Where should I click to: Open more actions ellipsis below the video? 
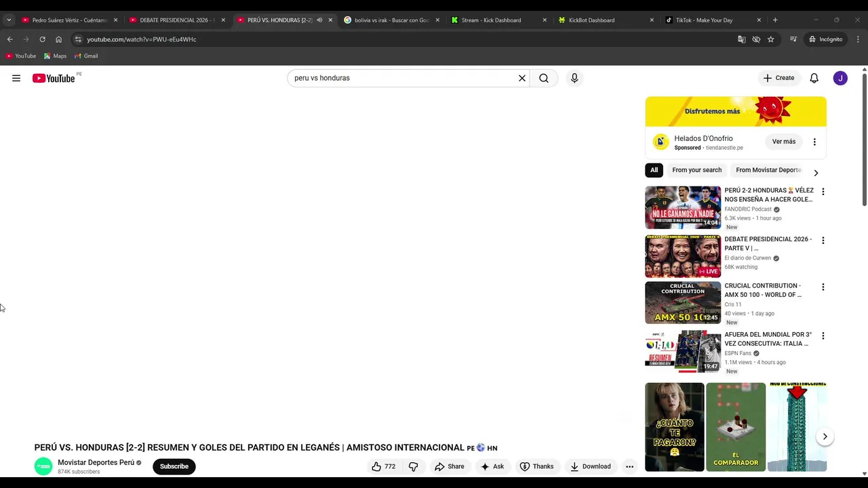(629, 466)
